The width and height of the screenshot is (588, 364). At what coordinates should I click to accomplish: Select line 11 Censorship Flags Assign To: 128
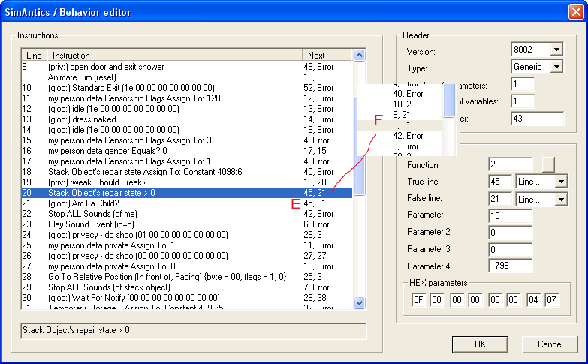pos(187,98)
